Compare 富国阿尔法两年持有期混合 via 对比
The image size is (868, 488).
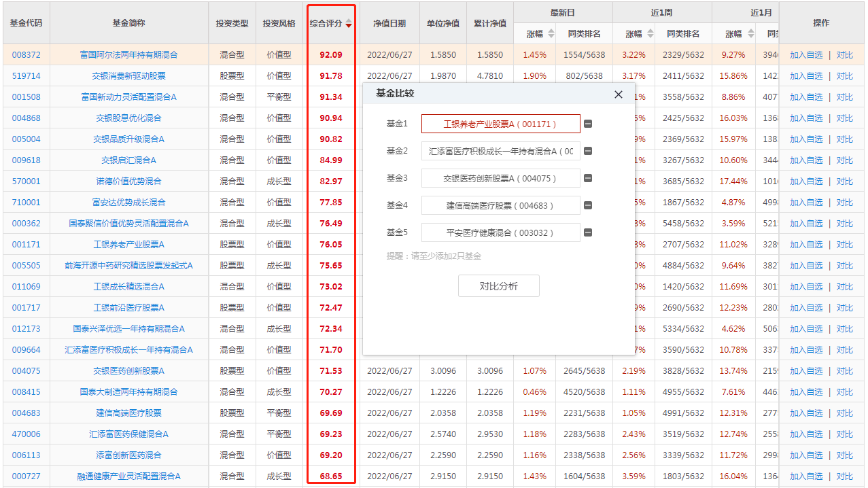844,55
